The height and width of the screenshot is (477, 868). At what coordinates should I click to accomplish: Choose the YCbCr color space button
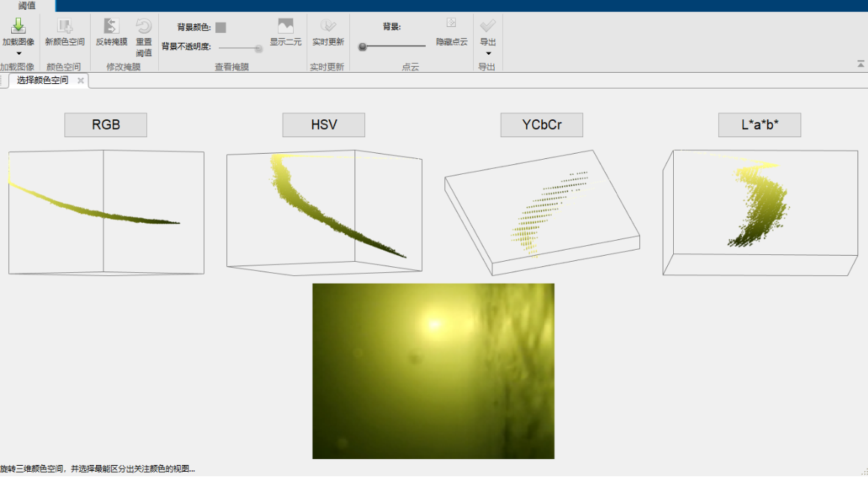(542, 125)
